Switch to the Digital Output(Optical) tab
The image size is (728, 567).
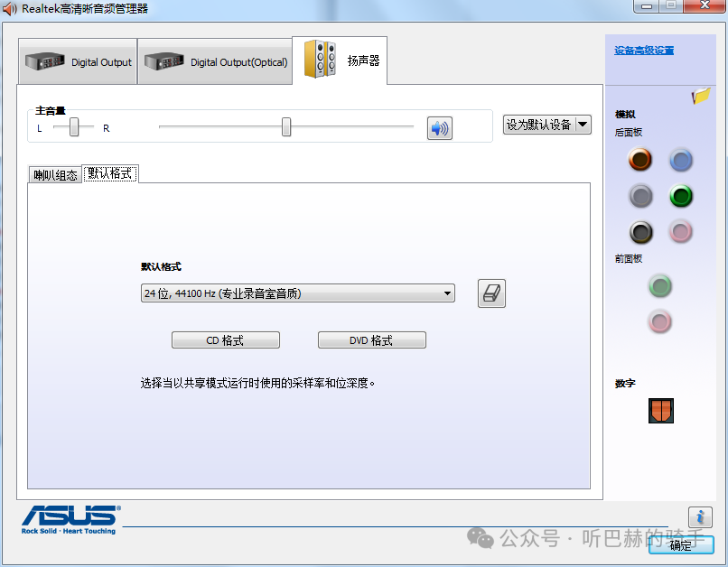pyautogui.click(x=215, y=60)
